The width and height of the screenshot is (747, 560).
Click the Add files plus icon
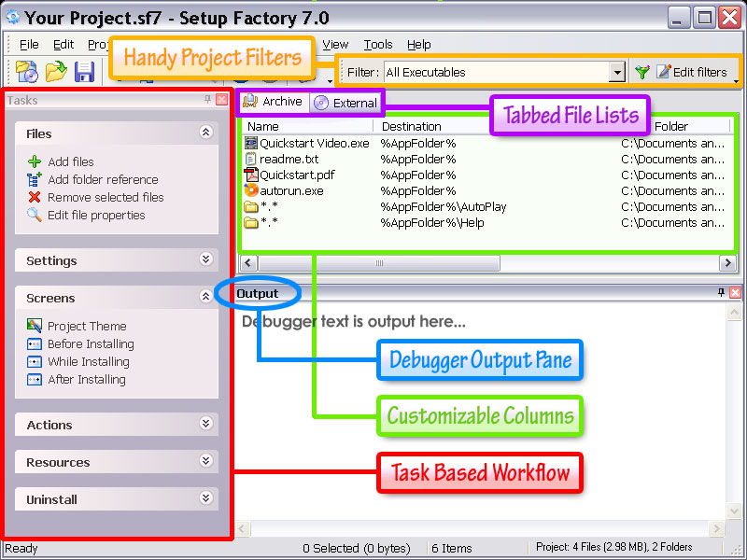tap(35, 161)
